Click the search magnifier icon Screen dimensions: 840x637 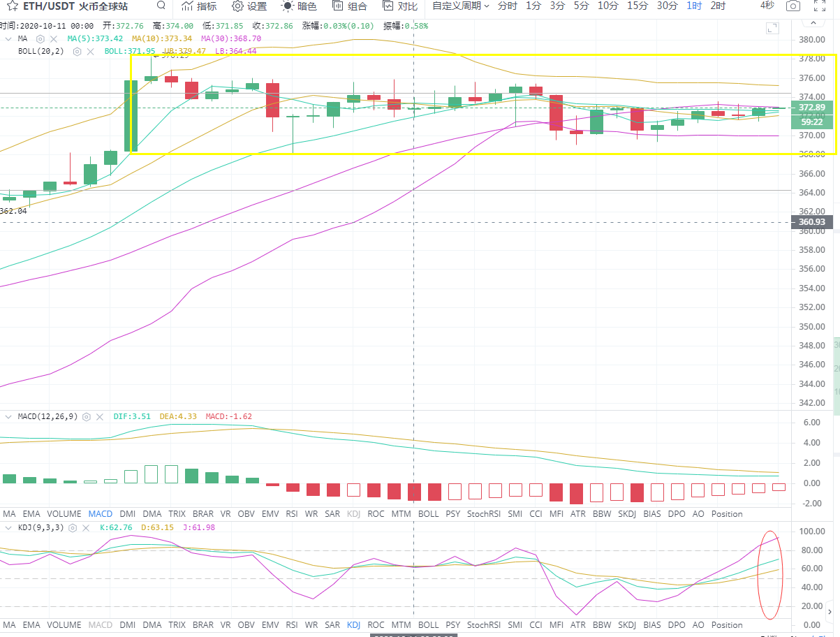[x=161, y=6]
